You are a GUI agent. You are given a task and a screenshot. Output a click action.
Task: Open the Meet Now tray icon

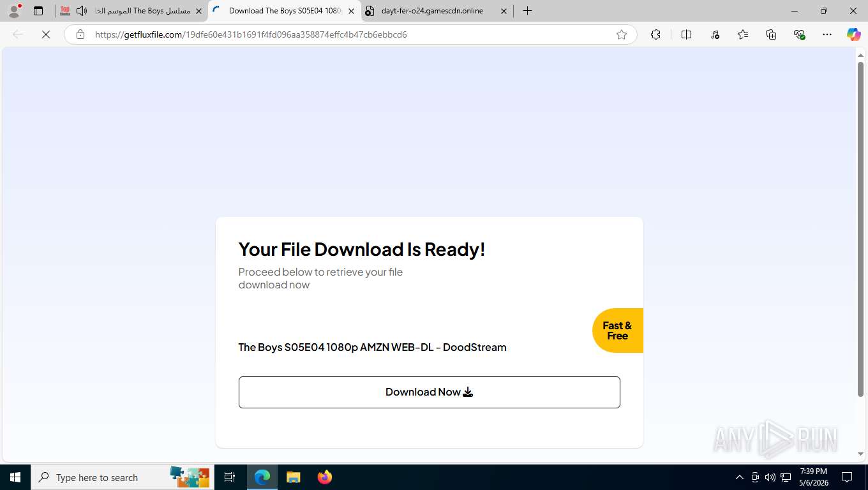coord(755,477)
